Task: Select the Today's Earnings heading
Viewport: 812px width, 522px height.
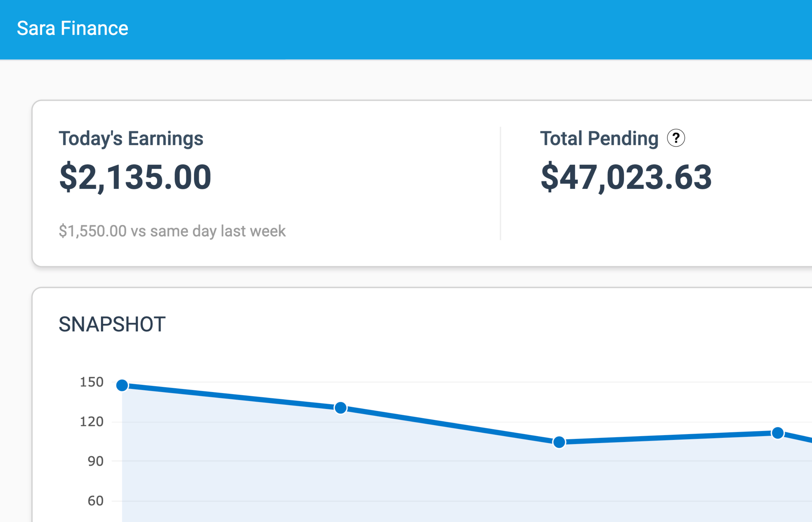Action: click(x=131, y=138)
